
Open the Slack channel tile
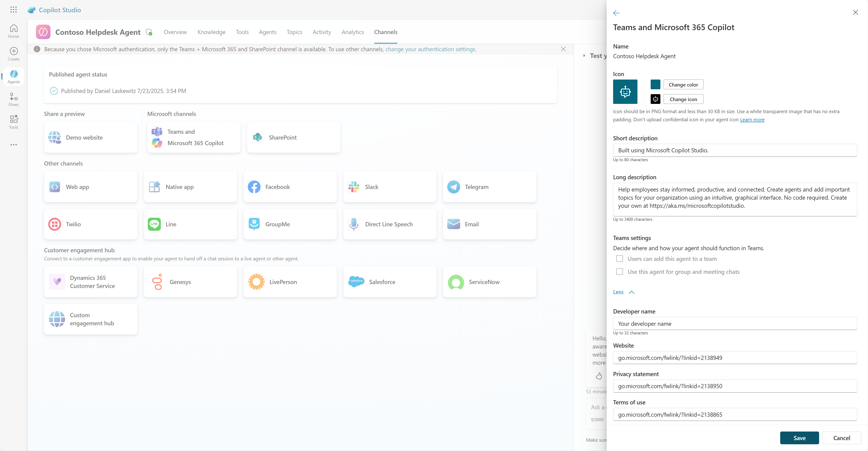pos(390,187)
